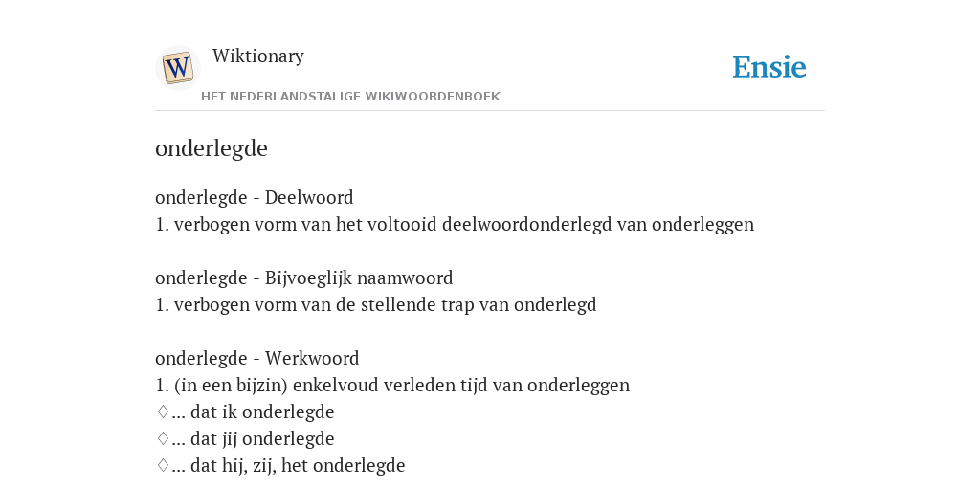The height and width of the screenshot is (490, 980).
Task: Select the 'onderlegde - Deelwoord' entry line
Action: coord(255,197)
